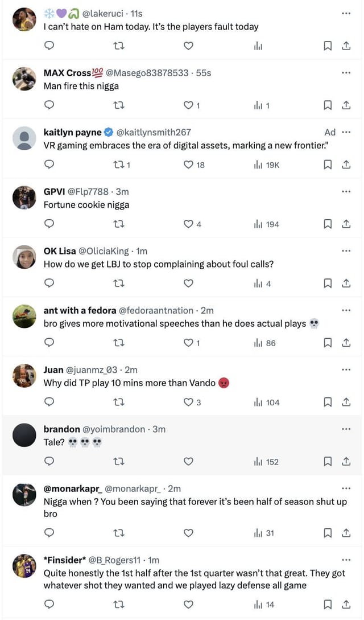Repost the Finsider tweet about lazy defense
The image size is (364, 620).
pyautogui.click(x=119, y=604)
